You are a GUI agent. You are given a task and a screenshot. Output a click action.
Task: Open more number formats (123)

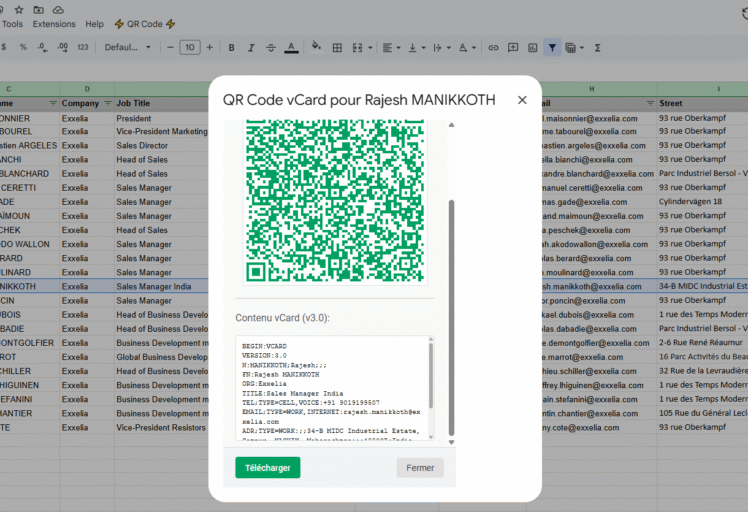83,47
